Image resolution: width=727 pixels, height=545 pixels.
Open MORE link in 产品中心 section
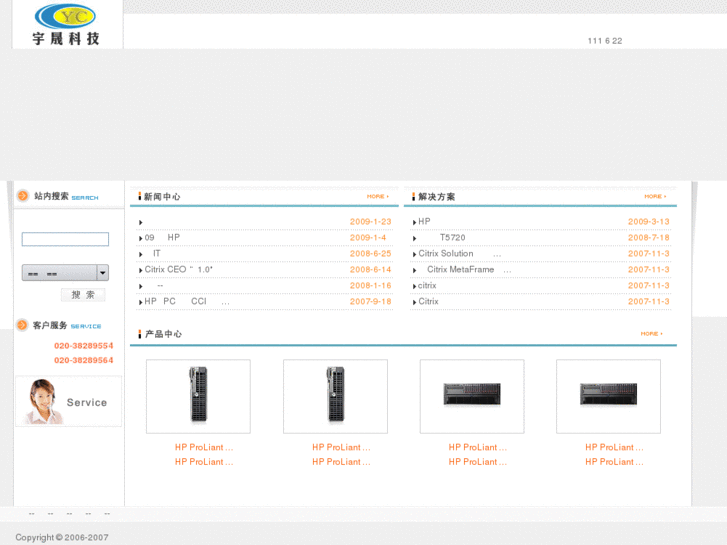click(651, 333)
